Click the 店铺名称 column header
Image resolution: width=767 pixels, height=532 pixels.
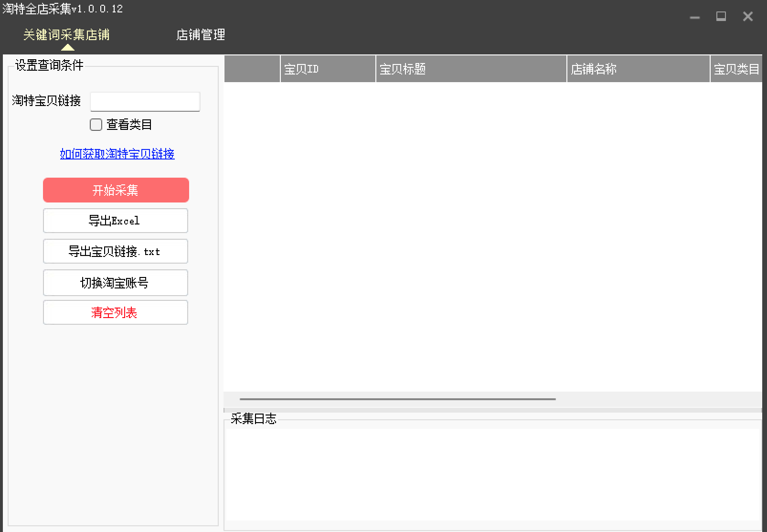(639, 69)
